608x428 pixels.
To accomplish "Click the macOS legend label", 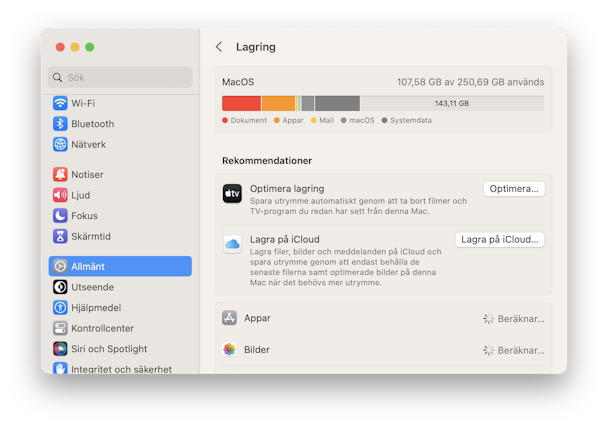I will click(x=362, y=120).
